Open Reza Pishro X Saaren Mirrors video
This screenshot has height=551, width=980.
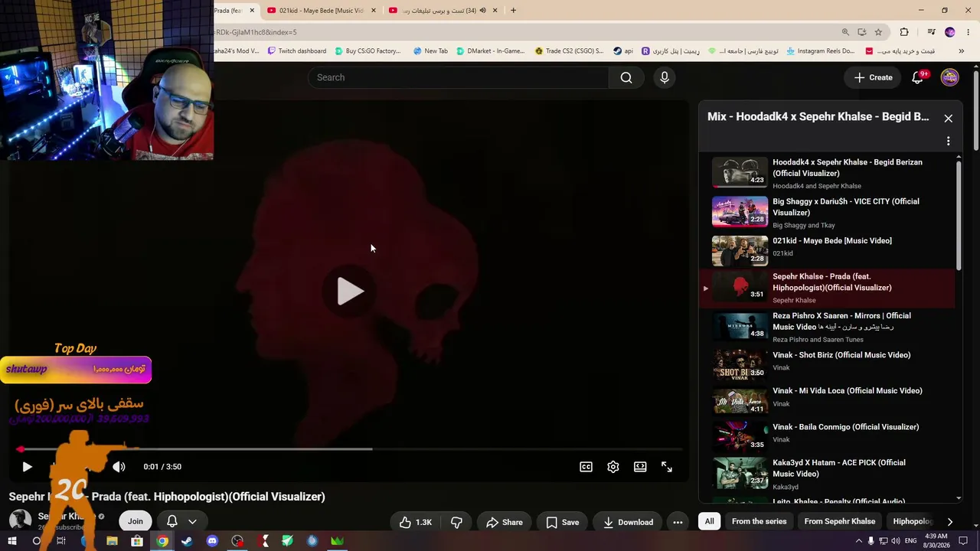[828, 327]
